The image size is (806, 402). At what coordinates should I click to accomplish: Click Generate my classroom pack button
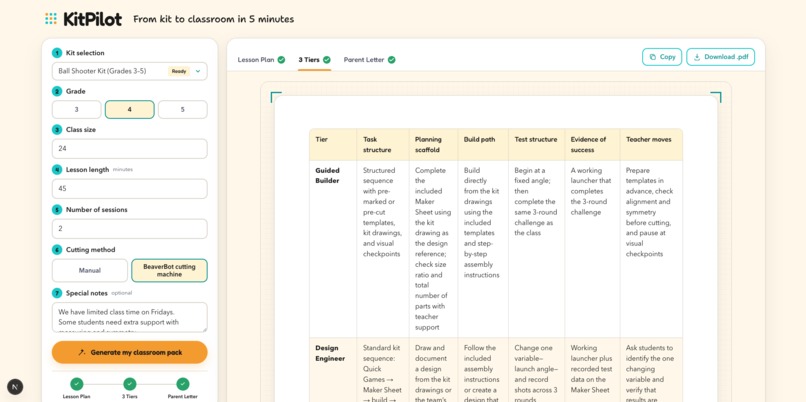(130, 353)
